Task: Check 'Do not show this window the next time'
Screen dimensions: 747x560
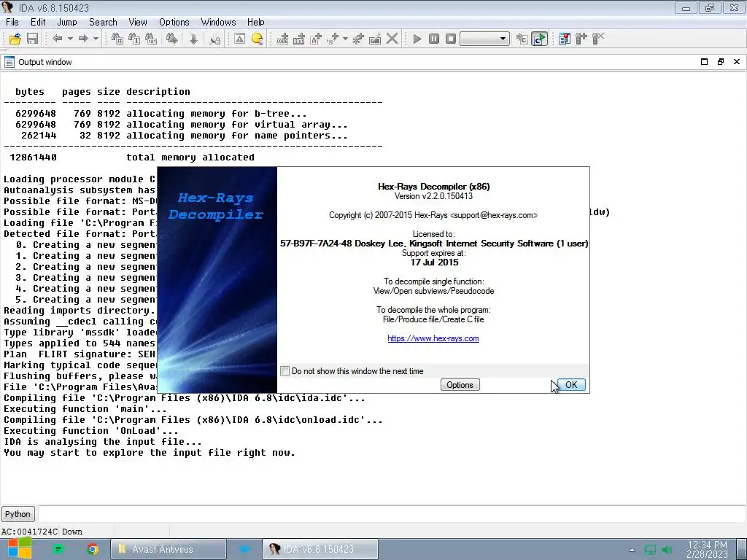Action: [285, 371]
